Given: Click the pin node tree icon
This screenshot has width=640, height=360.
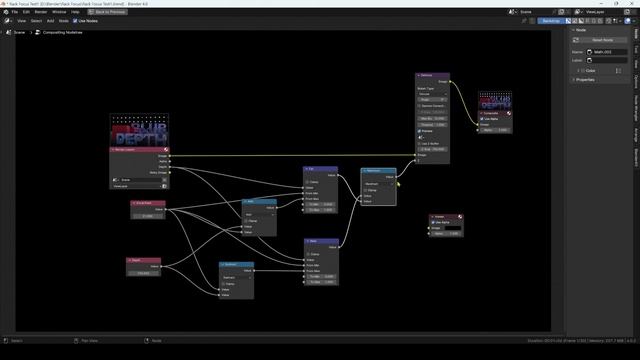Looking at the screenshot, I should click(x=524, y=21).
